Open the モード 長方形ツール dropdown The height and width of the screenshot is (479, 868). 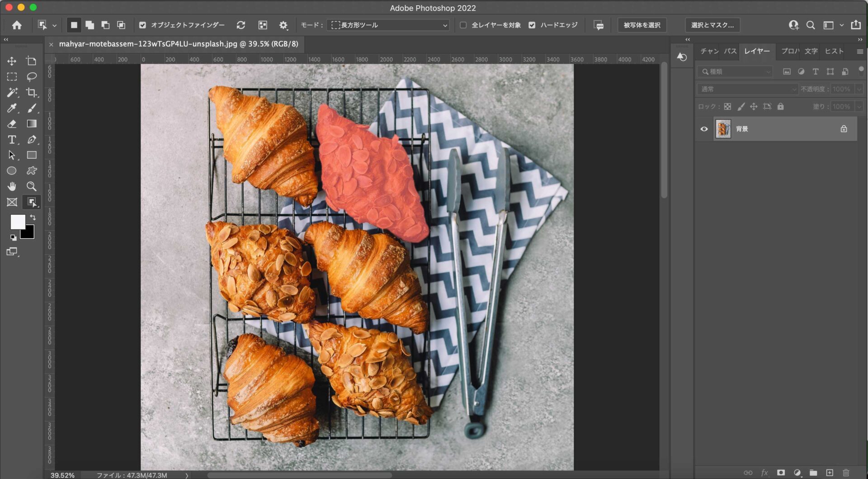[x=388, y=25]
